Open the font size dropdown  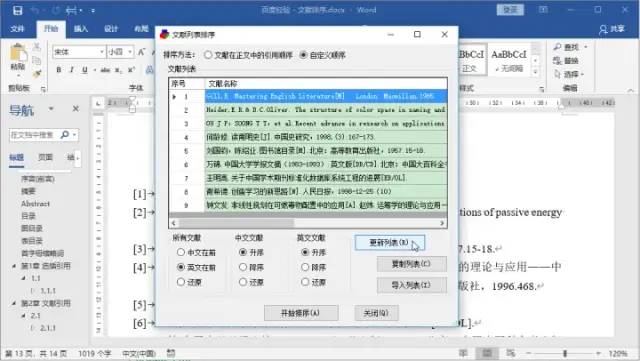click(x=130, y=52)
